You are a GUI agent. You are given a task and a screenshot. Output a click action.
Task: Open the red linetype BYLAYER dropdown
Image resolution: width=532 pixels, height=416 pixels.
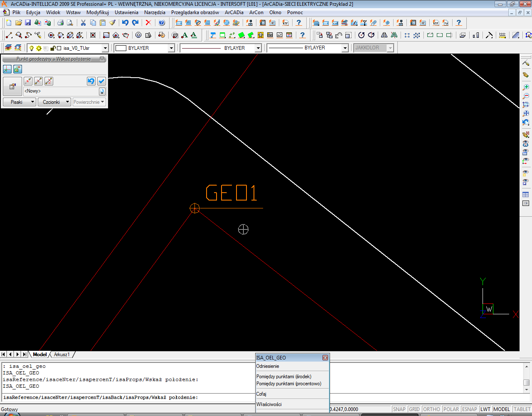point(258,48)
